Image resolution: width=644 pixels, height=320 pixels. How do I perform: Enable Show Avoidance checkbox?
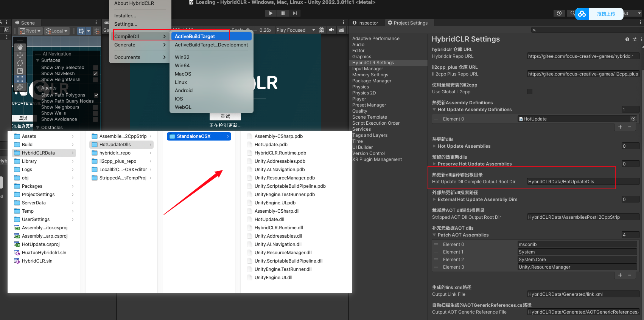95,119
